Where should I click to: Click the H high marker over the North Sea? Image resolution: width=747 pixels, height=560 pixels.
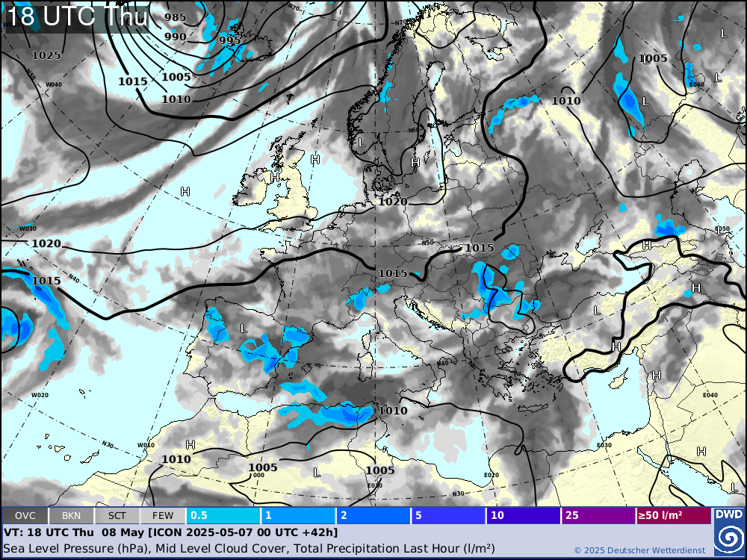click(x=315, y=160)
